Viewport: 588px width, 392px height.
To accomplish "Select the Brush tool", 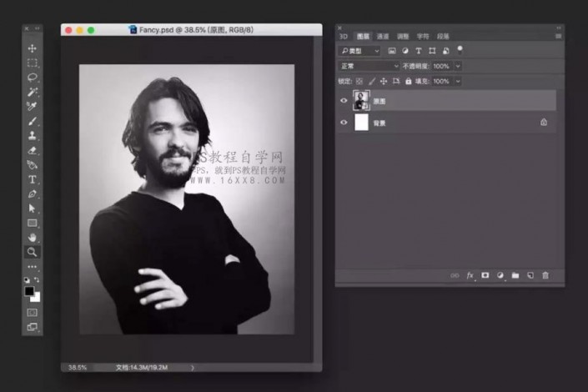I will (33, 121).
